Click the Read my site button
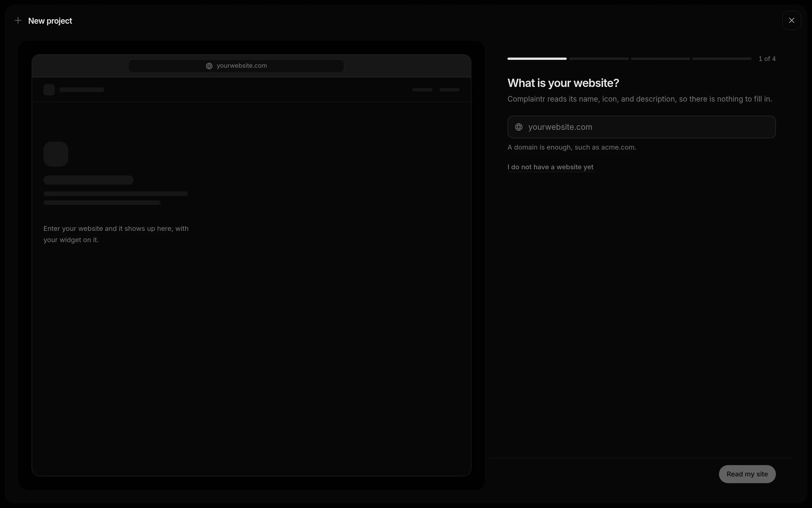812x508 pixels. click(x=747, y=474)
